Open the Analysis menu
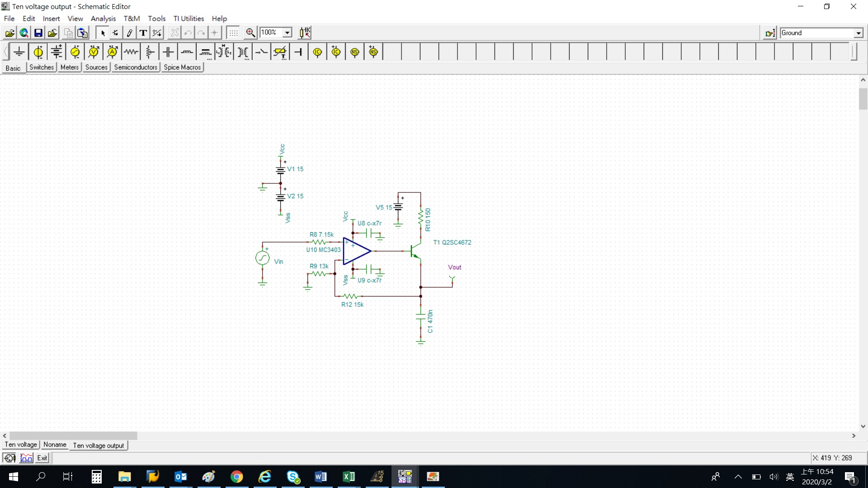The height and width of the screenshot is (488, 868). pos(103,19)
